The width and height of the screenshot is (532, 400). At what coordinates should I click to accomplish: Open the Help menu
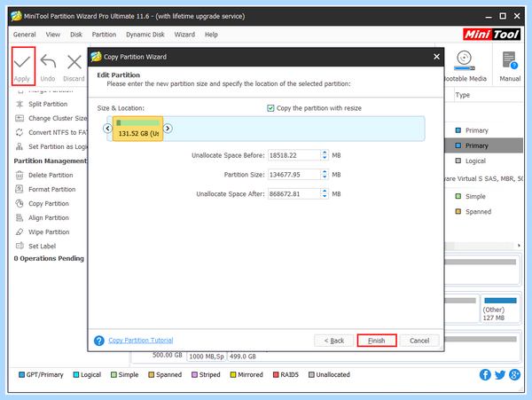coord(211,35)
